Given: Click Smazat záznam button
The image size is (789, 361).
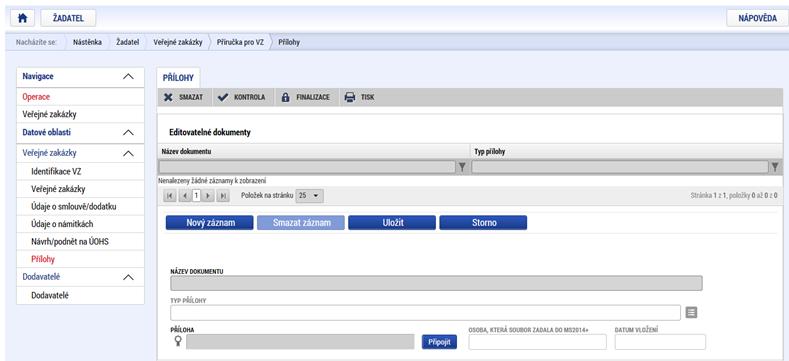Looking at the screenshot, I should point(301,223).
